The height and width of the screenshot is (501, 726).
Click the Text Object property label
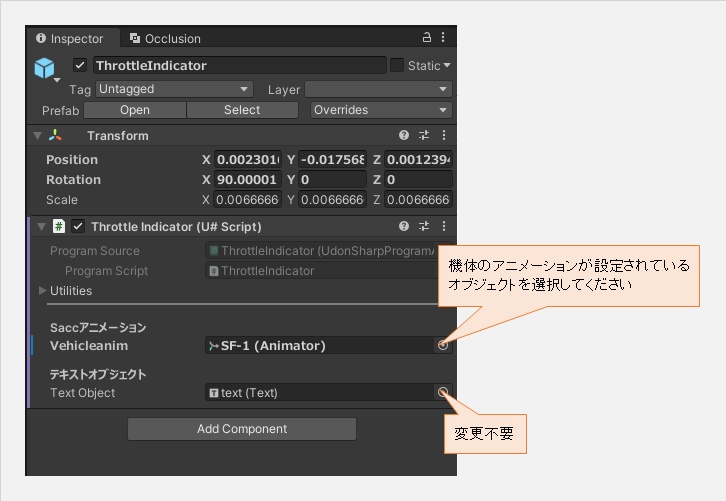click(82, 393)
